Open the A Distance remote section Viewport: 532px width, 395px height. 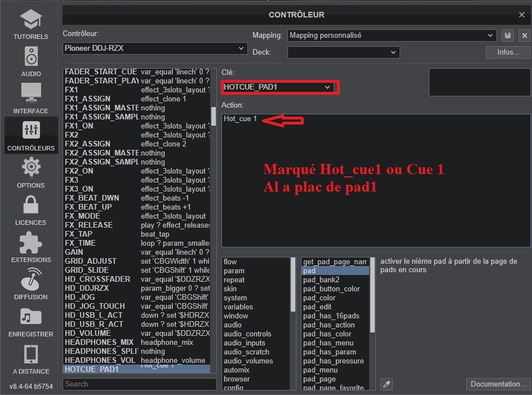[x=30, y=359]
